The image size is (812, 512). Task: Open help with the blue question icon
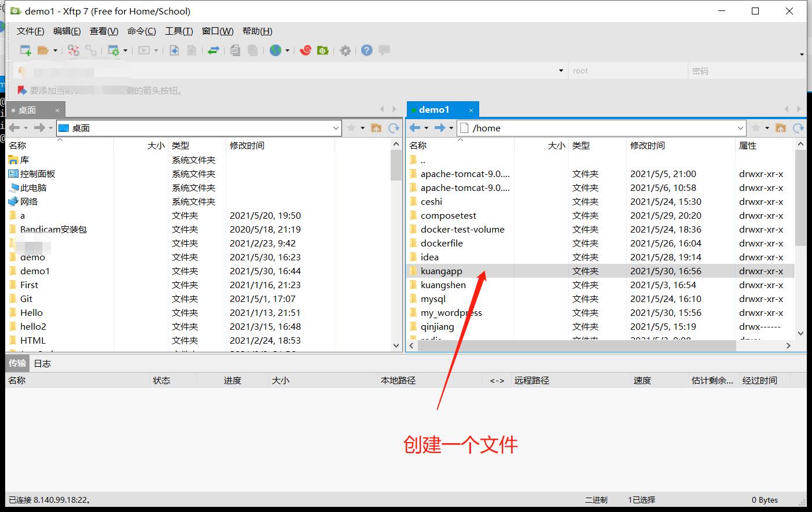coord(367,50)
